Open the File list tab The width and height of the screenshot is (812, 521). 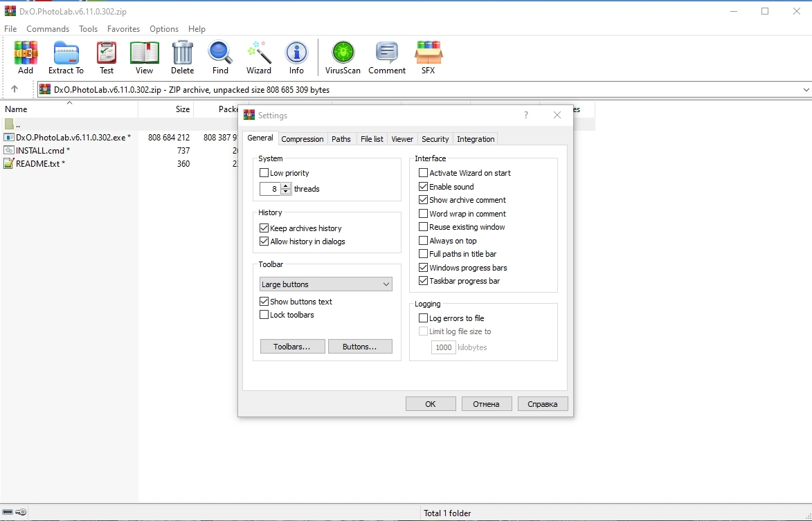(x=372, y=138)
